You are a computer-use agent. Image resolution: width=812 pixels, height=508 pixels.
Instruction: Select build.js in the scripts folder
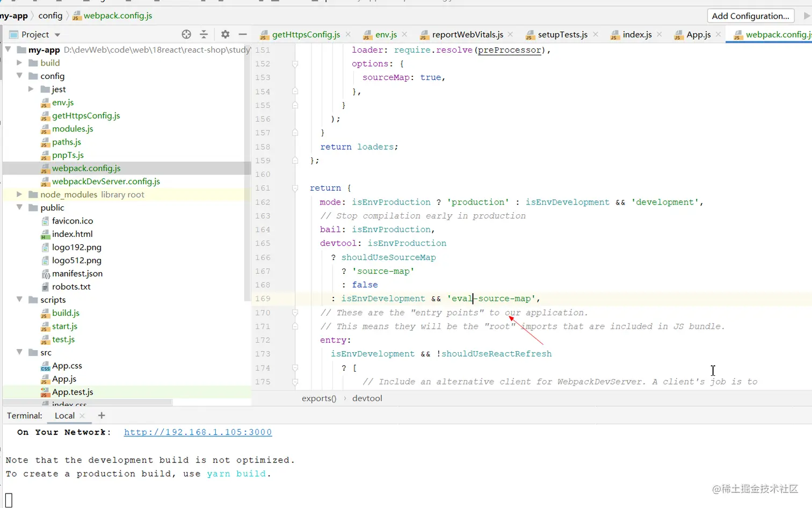(x=66, y=313)
